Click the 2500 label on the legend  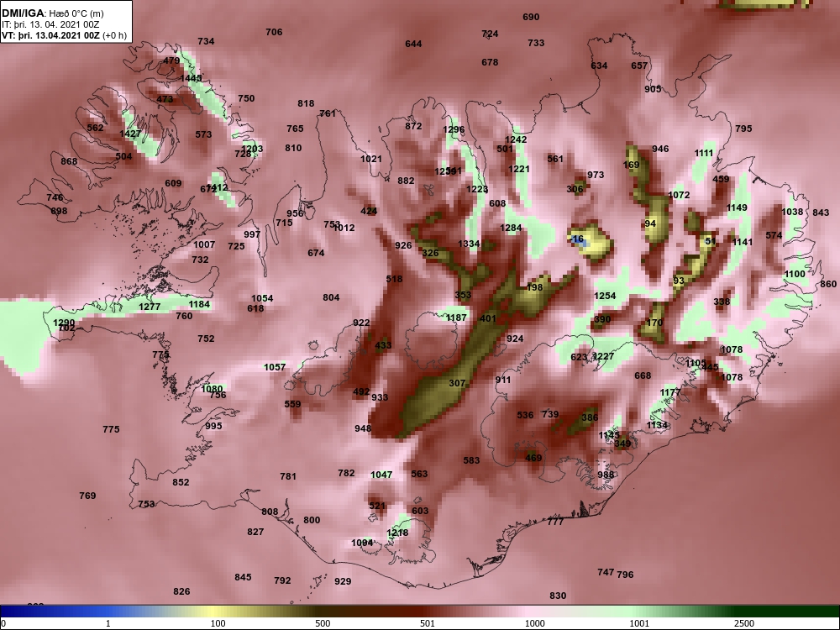(744, 623)
